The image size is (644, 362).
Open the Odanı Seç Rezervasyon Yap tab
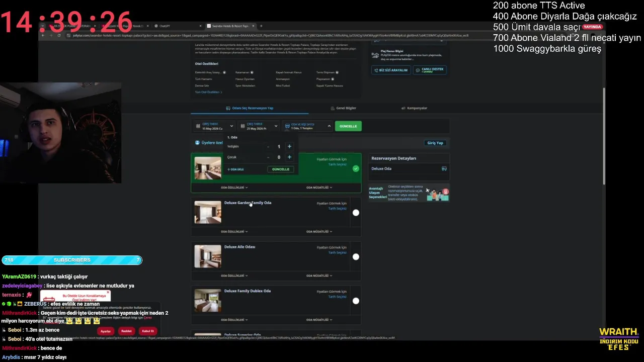[x=250, y=108]
